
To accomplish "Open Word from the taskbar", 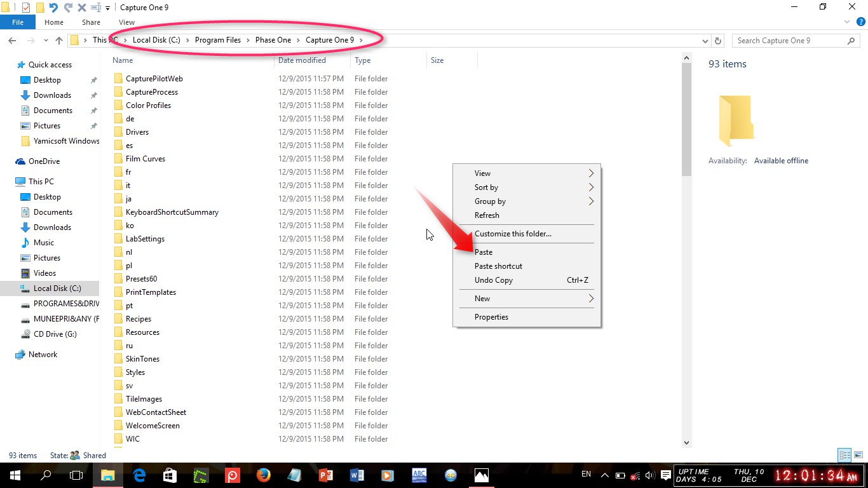I will tap(356, 475).
